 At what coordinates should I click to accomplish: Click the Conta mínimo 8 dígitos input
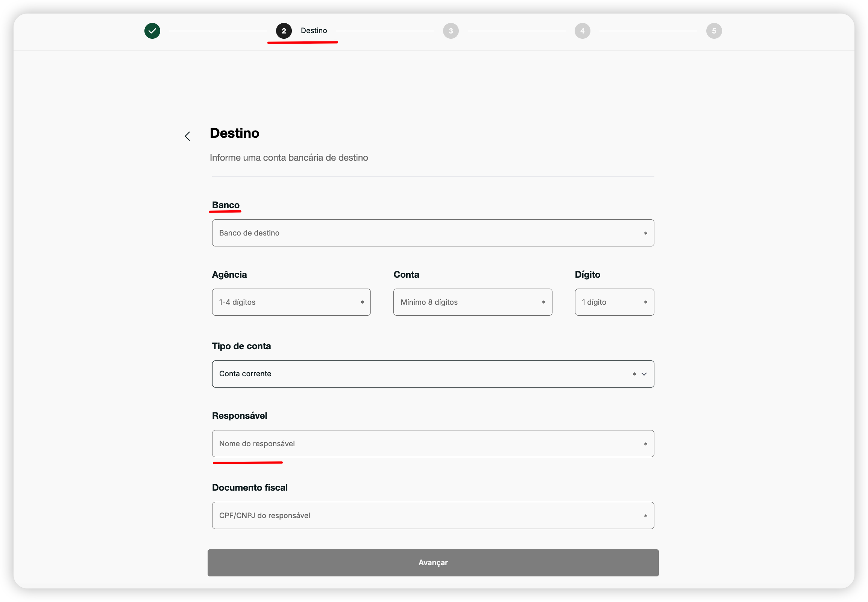pos(467,302)
